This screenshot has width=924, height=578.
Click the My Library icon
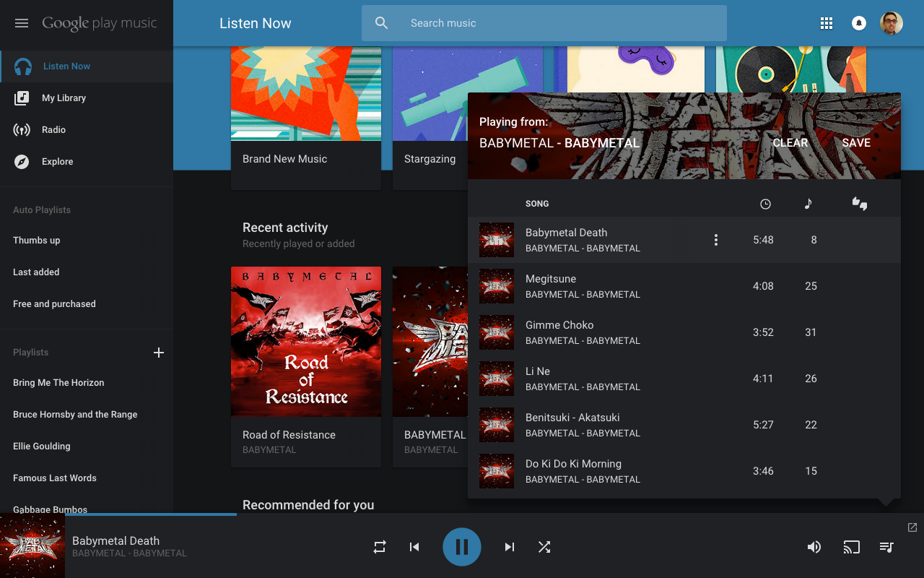click(22, 98)
